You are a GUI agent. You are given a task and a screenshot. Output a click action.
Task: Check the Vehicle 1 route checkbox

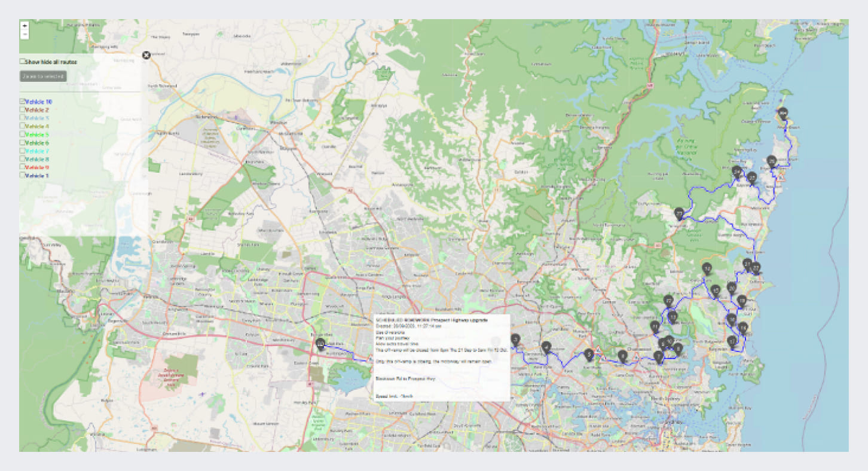point(23,176)
